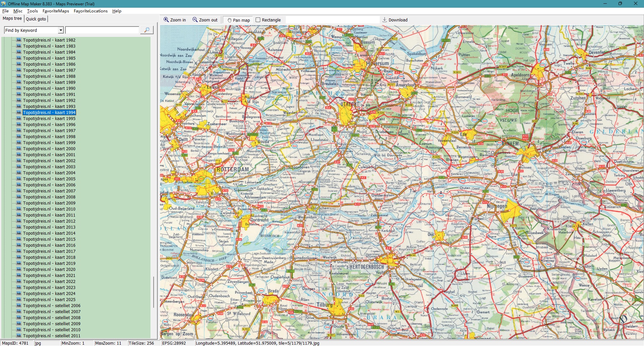The height and width of the screenshot is (346, 644).
Task: Open the Tools menu
Action: click(x=32, y=11)
